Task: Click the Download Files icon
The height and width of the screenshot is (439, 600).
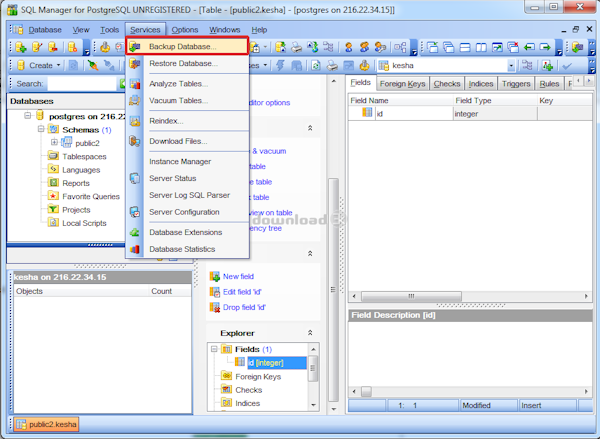Action: point(135,141)
